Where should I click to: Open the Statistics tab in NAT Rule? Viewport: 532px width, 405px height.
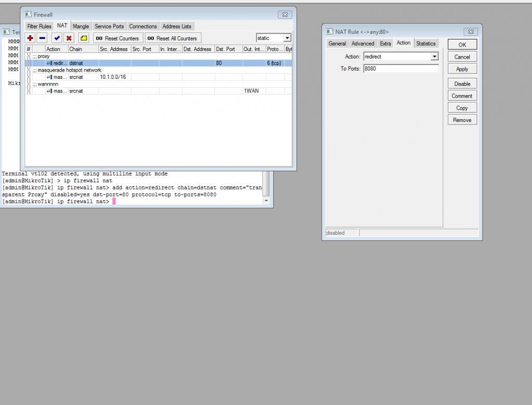(425, 44)
